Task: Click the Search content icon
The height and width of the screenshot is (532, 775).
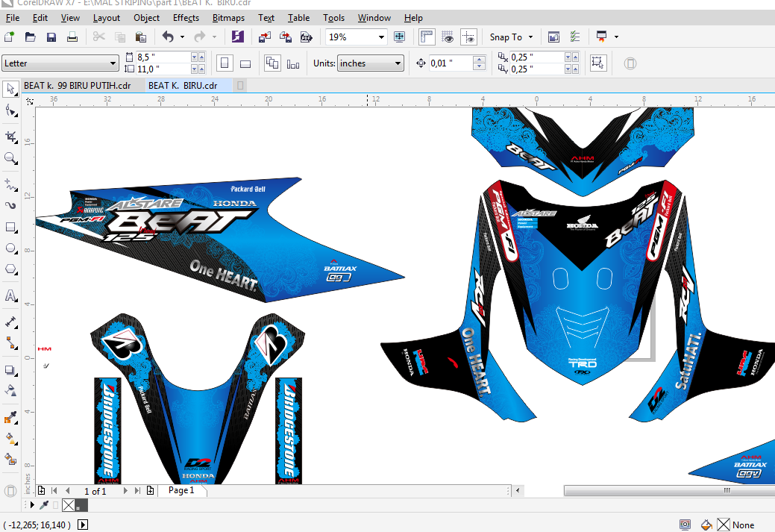Action: [x=238, y=37]
